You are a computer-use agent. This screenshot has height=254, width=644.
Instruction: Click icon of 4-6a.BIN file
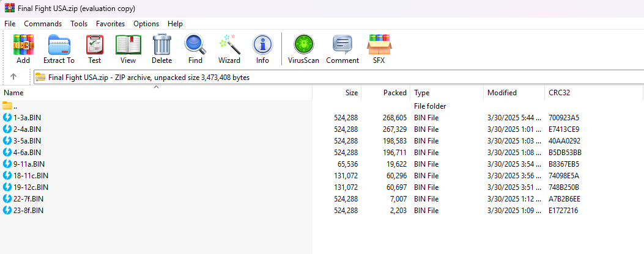[x=7, y=152]
